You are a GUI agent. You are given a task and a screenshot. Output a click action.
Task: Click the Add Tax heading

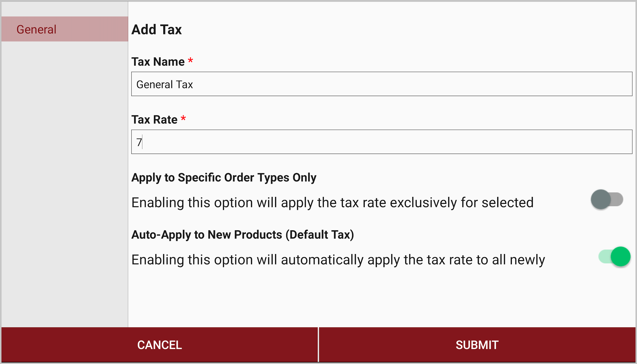point(157,30)
